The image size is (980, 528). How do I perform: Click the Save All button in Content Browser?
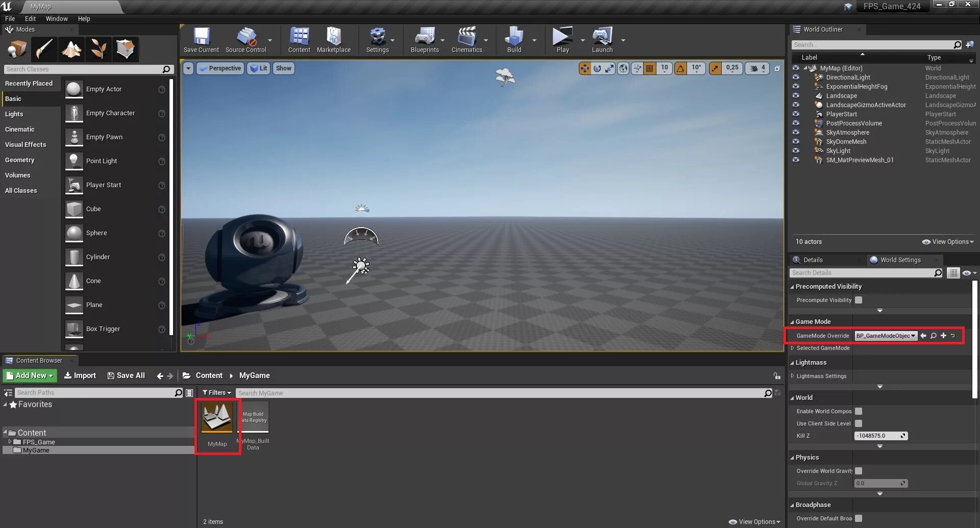tap(126, 375)
